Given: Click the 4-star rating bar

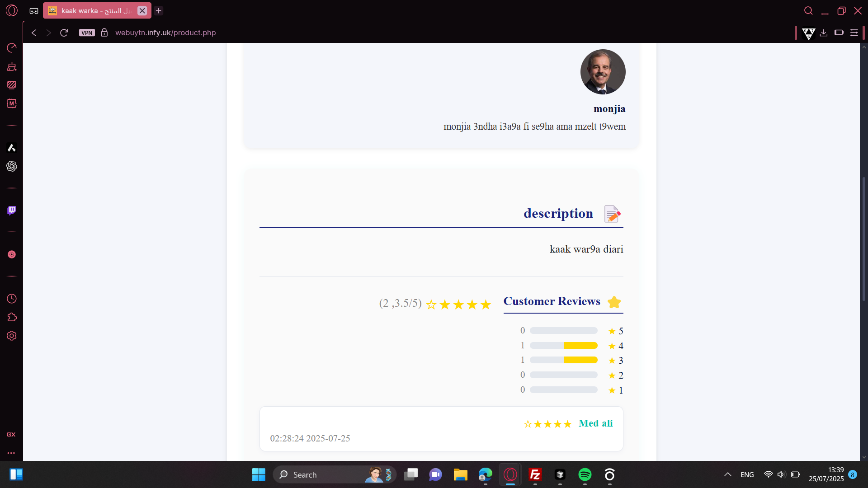Looking at the screenshot, I should pyautogui.click(x=563, y=346).
